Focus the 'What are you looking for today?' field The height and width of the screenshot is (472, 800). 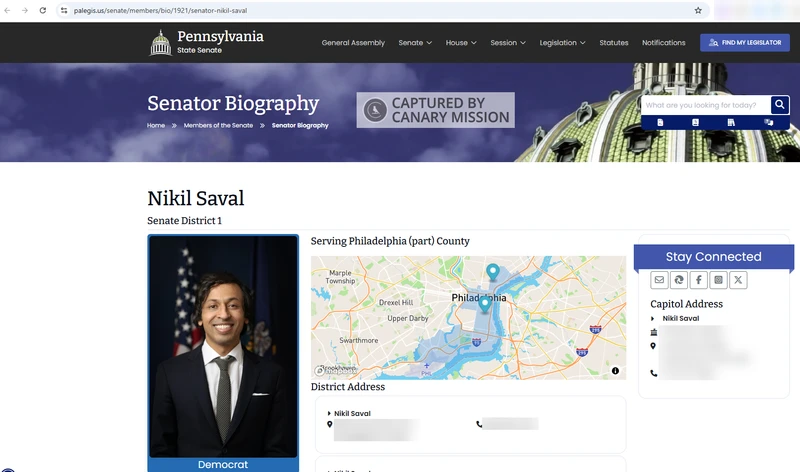[706, 105]
